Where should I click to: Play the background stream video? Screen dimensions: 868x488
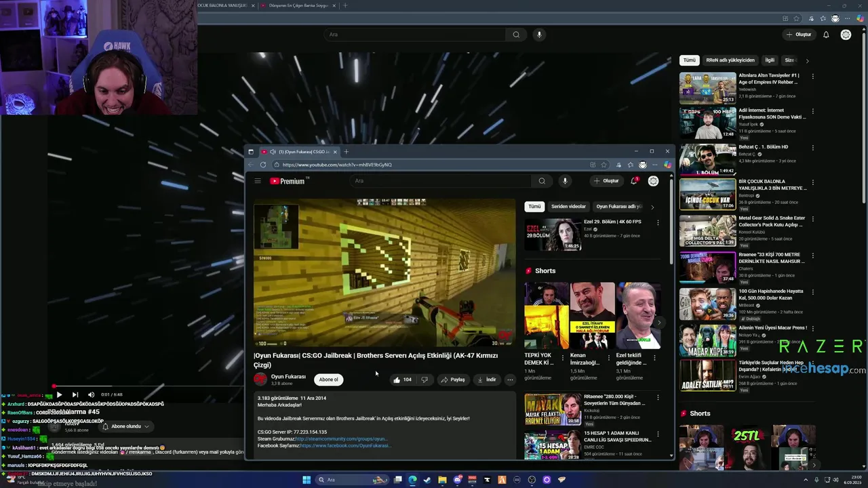coord(59,394)
